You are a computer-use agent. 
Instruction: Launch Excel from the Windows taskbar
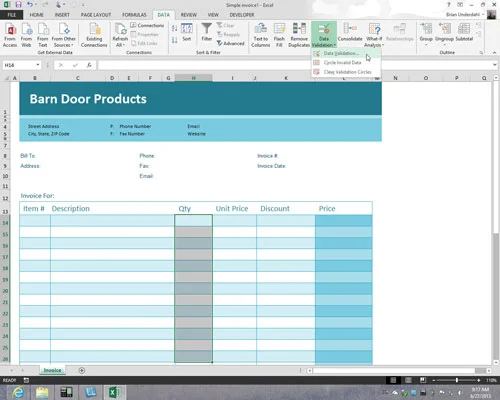tap(115, 392)
